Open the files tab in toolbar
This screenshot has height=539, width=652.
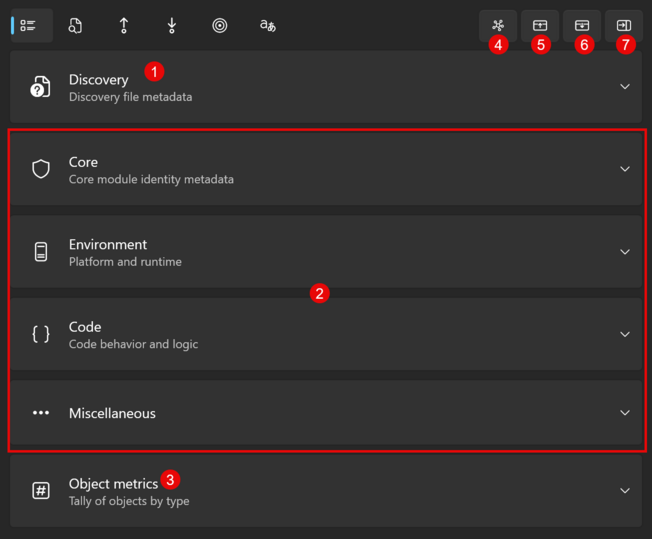click(x=75, y=26)
